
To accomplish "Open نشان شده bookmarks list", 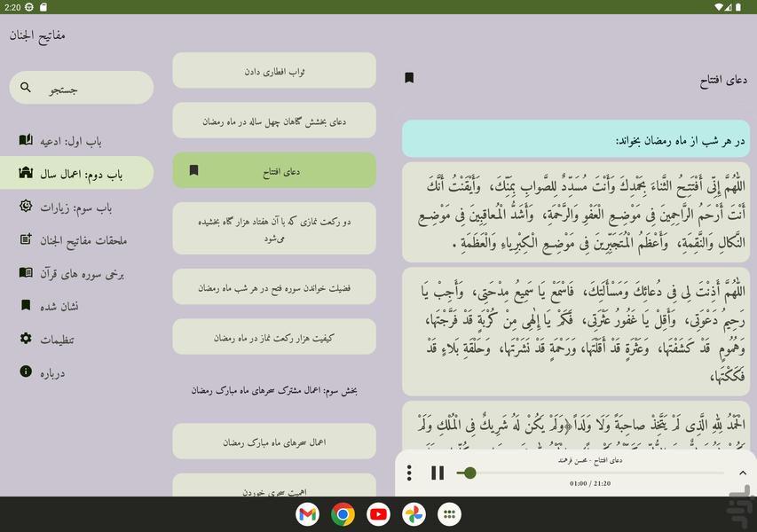I will 76,306.
